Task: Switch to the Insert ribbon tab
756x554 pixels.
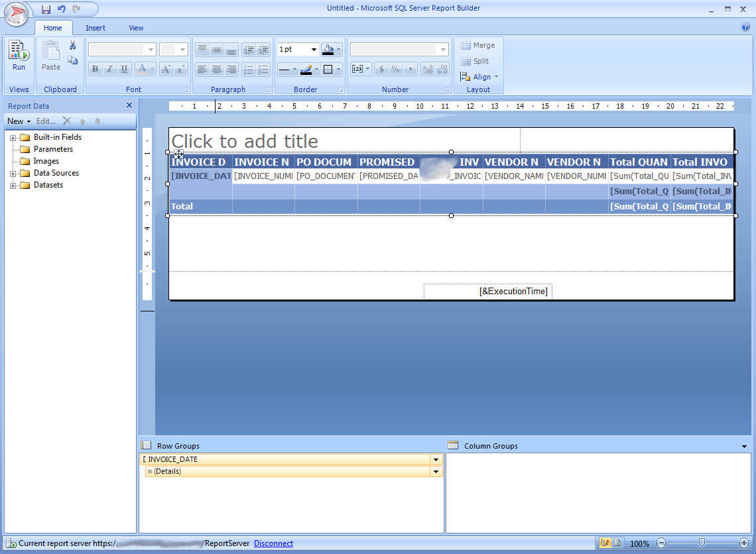Action: 95,28
